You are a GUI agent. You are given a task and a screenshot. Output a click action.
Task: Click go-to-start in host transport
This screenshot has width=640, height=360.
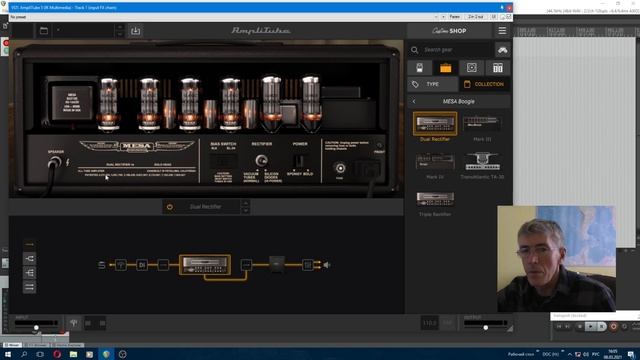559,327
